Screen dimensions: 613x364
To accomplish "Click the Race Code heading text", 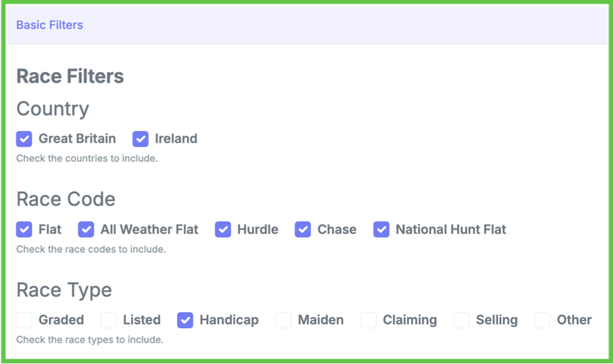I will point(66,199).
